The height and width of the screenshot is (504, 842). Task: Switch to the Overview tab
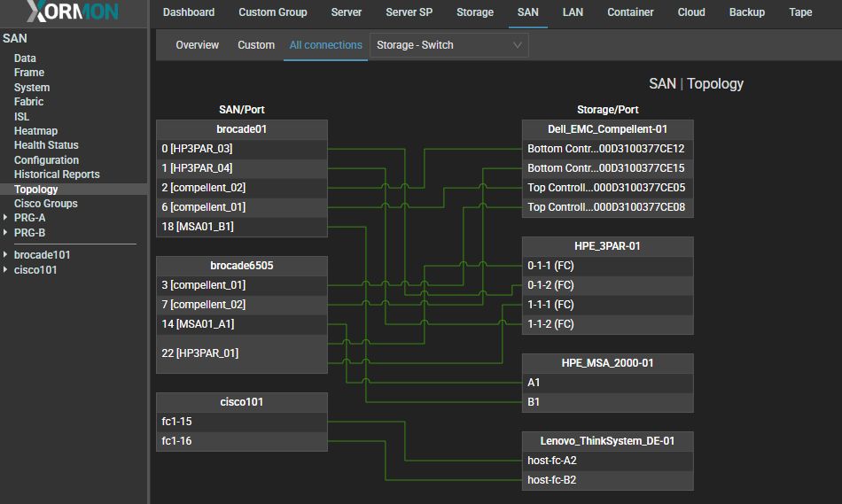tap(197, 45)
